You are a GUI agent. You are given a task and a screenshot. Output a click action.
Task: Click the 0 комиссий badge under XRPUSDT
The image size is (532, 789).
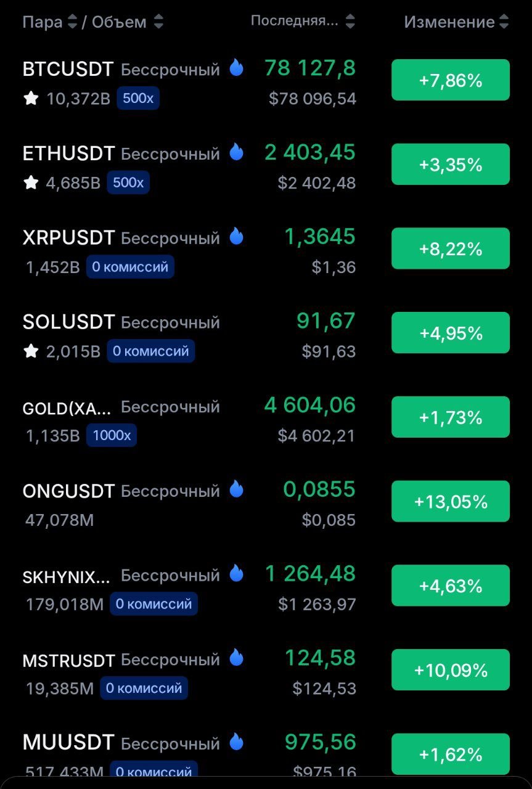130,267
